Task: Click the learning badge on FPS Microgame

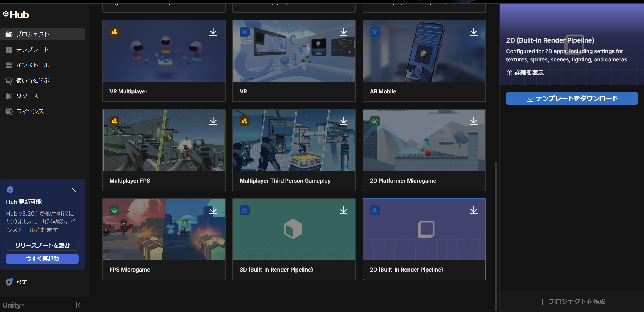Action: tap(114, 210)
